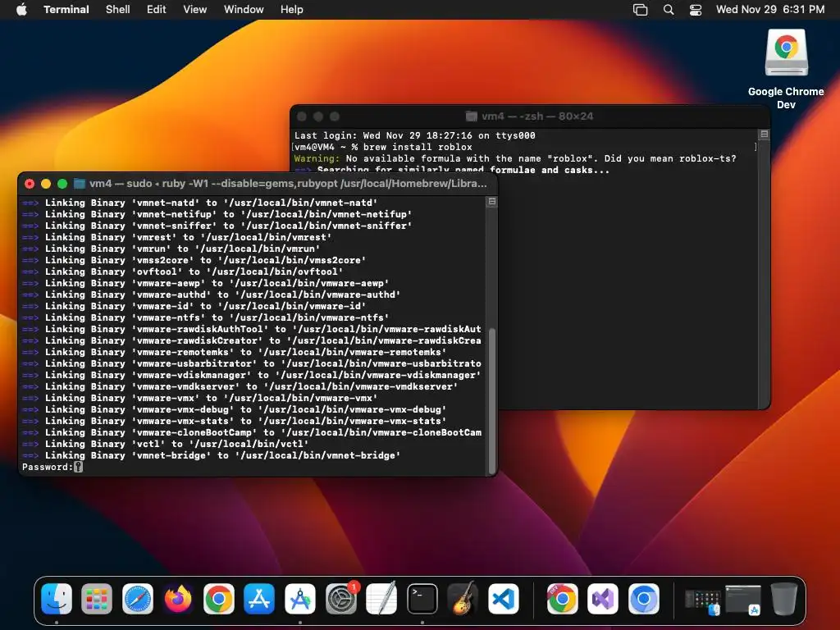Open the purple Visual Studio Dock icon
Viewport: 840px width, 630px height.
pos(603,598)
